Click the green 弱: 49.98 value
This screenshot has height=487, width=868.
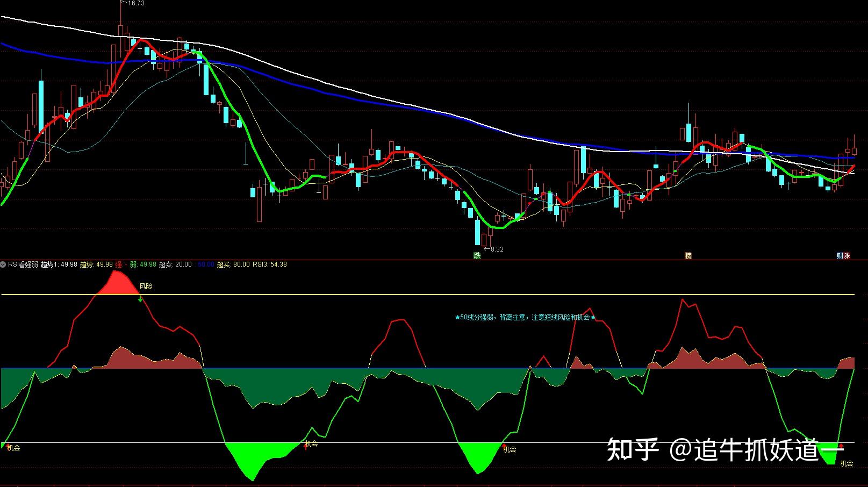pos(143,264)
